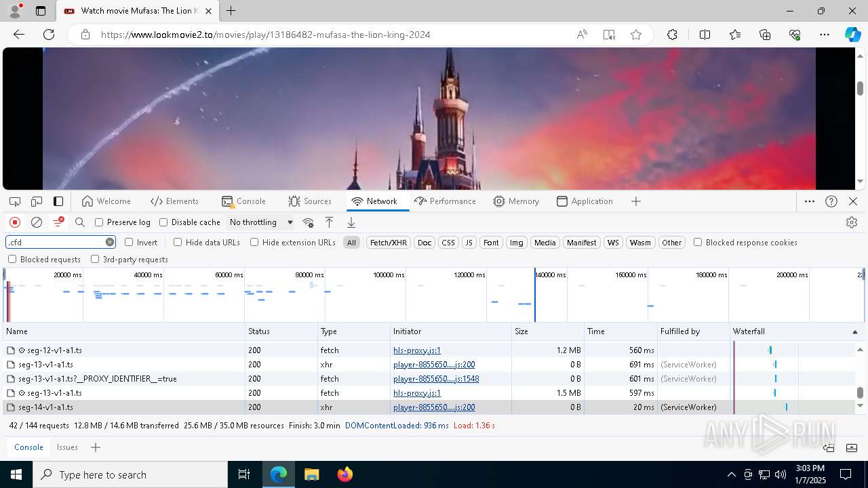The image size is (868, 488).
Task: Check Blocked response cookies
Action: pos(698,242)
